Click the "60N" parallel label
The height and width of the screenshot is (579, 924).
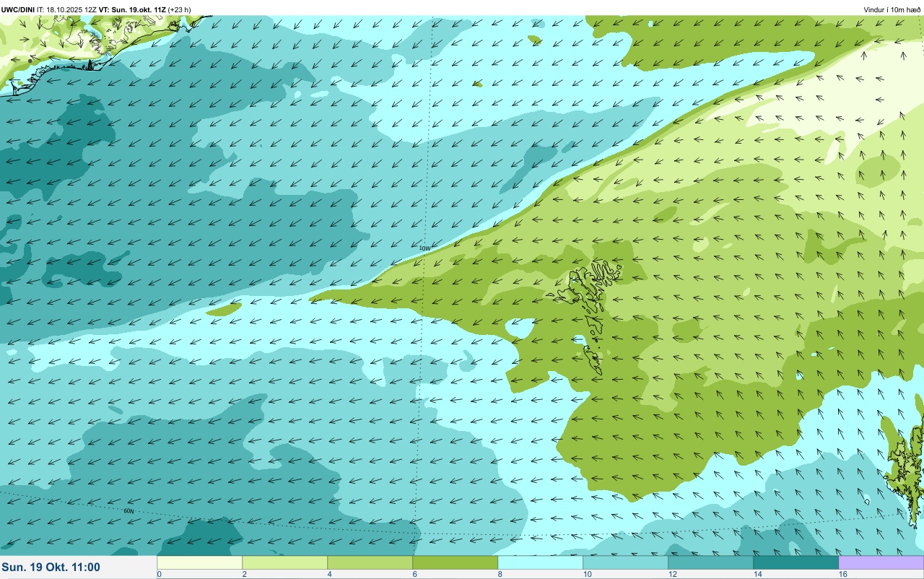tap(129, 511)
